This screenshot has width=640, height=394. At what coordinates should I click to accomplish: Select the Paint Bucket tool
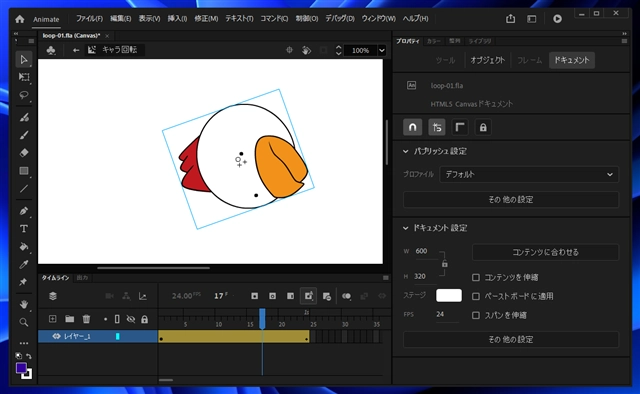[24, 247]
